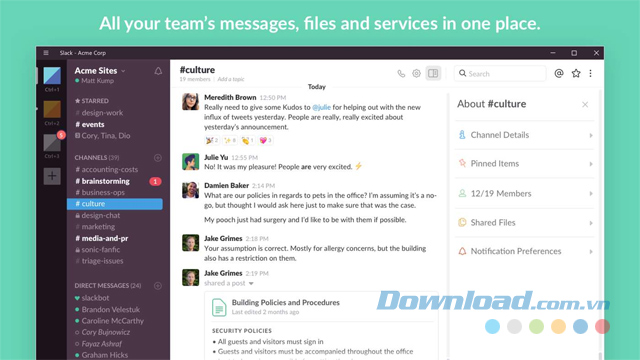Switch to the brown workspace icon
Viewport: 640px width, 360px height.
tap(52, 109)
